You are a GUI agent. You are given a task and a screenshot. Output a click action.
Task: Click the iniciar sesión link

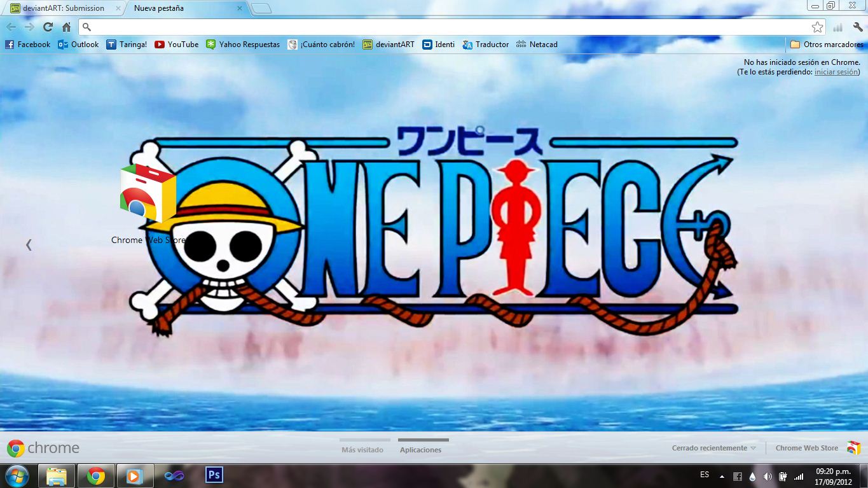pos(836,72)
